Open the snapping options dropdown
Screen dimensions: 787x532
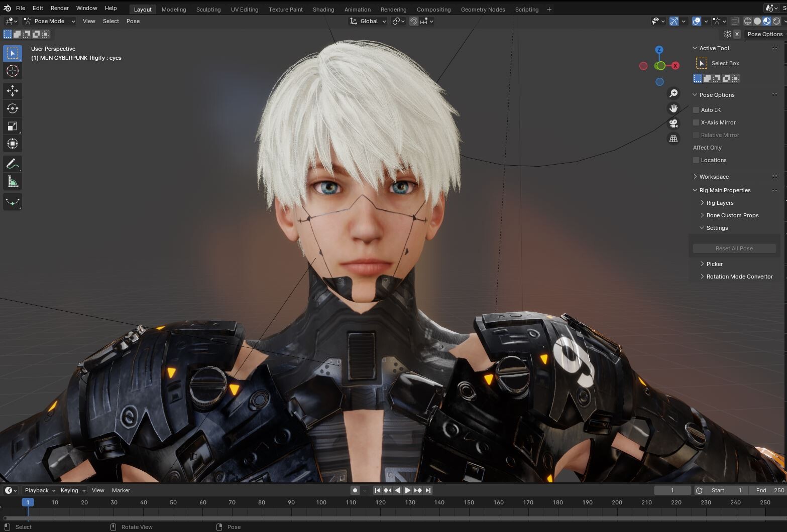(x=427, y=21)
